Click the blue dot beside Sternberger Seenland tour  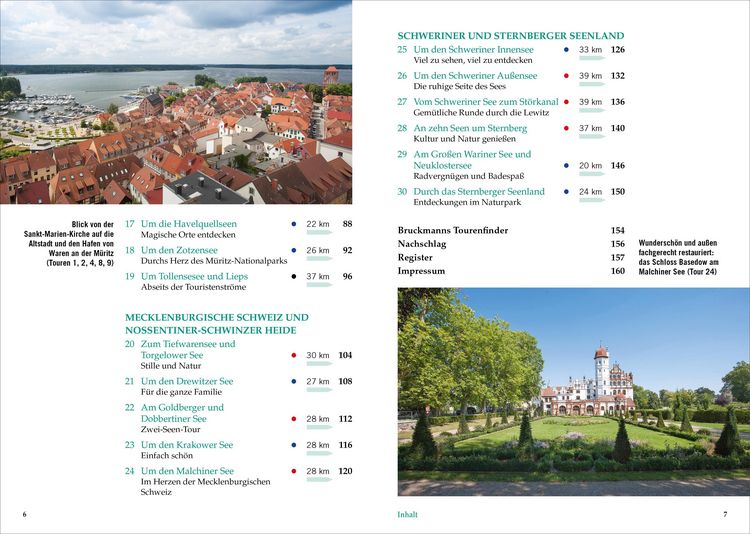click(566, 191)
